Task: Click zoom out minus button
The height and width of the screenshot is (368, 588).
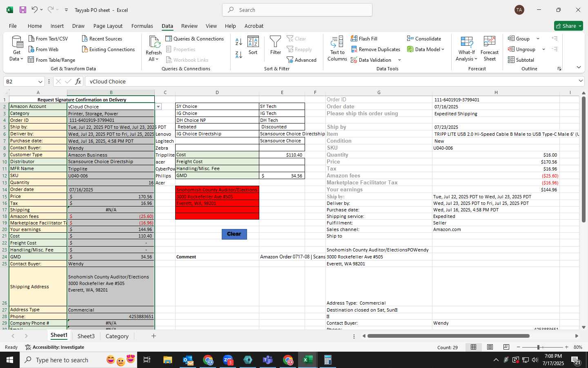Action: click(518, 347)
